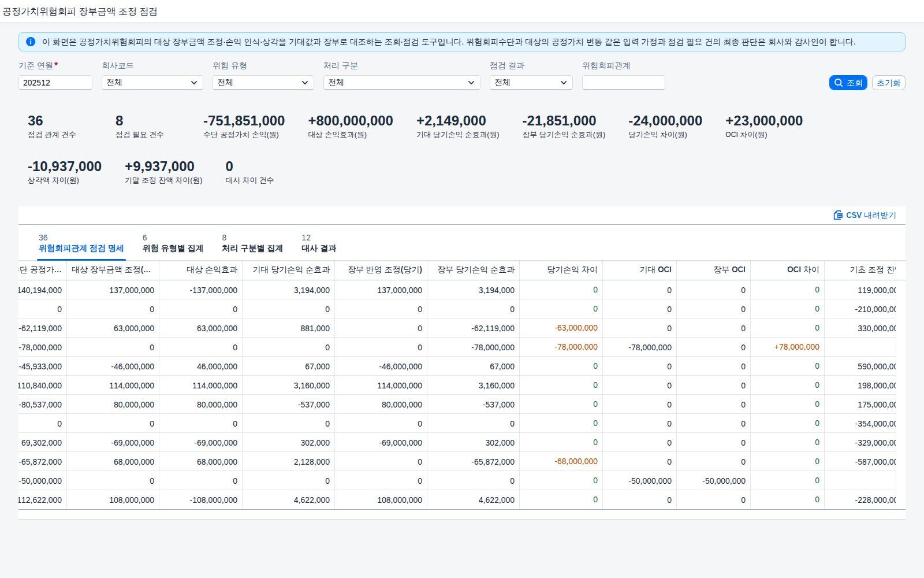The height and width of the screenshot is (578, 924).
Task: Select the +2,149,000 기대 당기손익 순효과 figure
Action: 451,121
